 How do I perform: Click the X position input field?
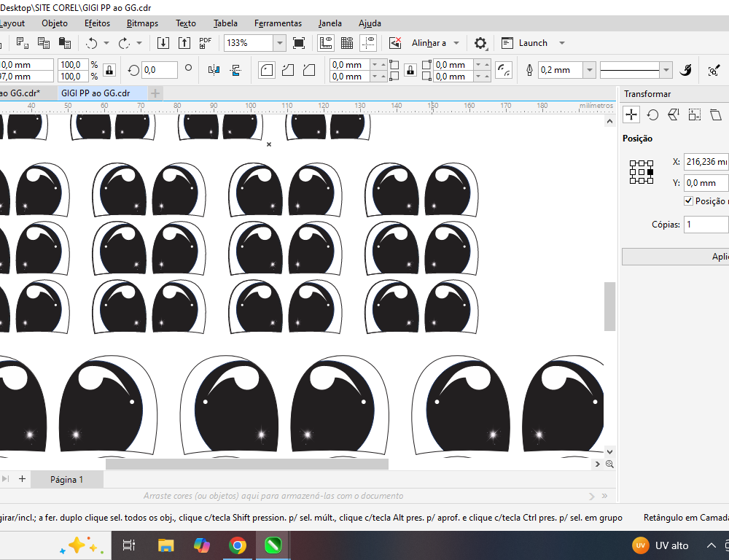pyautogui.click(x=706, y=162)
